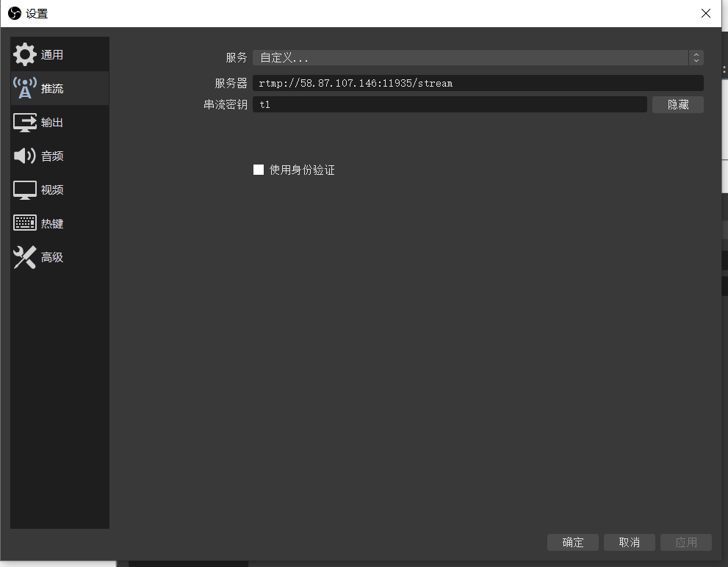Image resolution: width=728 pixels, height=567 pixels.
Task: Switch to the 通用 settings label
Action: (52, 55)
